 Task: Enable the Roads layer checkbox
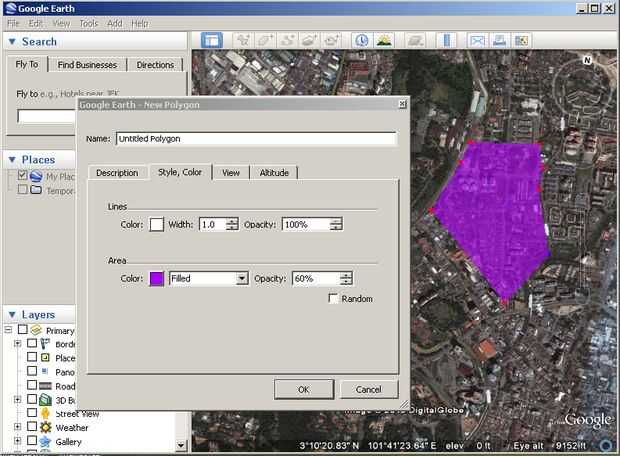click(x=32, y=385)
